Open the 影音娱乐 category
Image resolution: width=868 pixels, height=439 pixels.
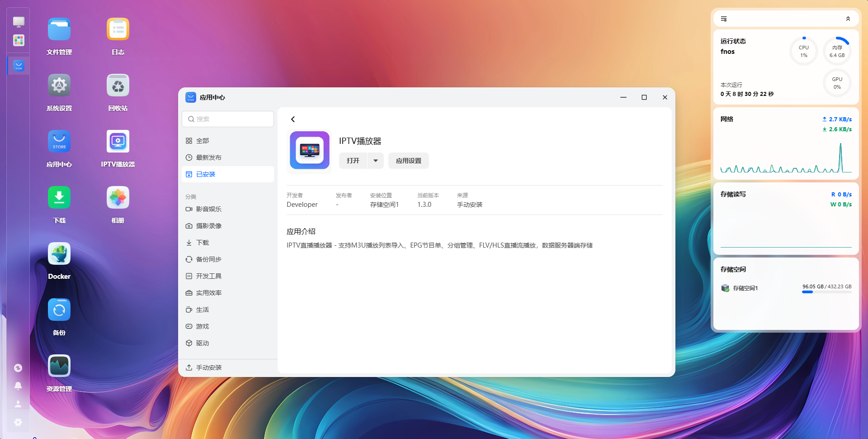(x=228, y=209)
